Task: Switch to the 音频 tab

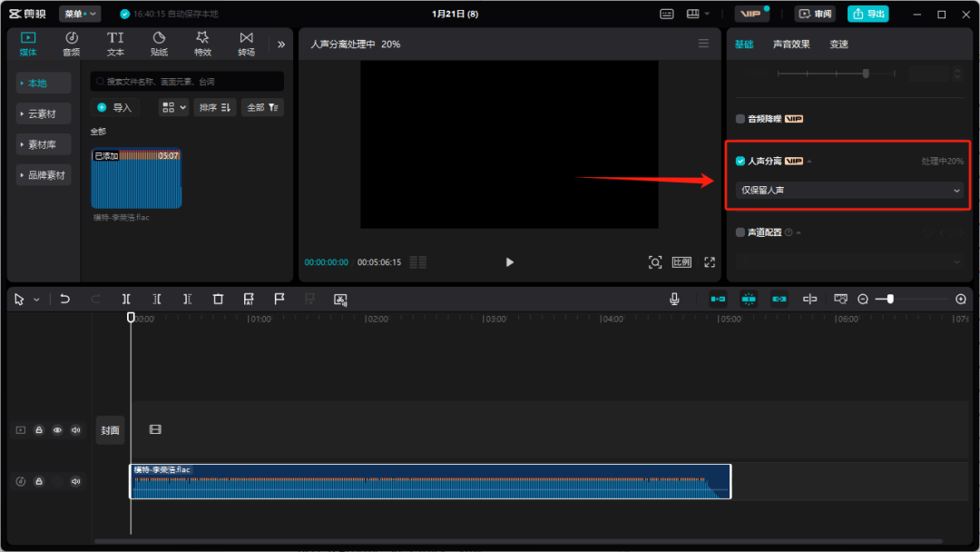Action: tap(72, 44)
